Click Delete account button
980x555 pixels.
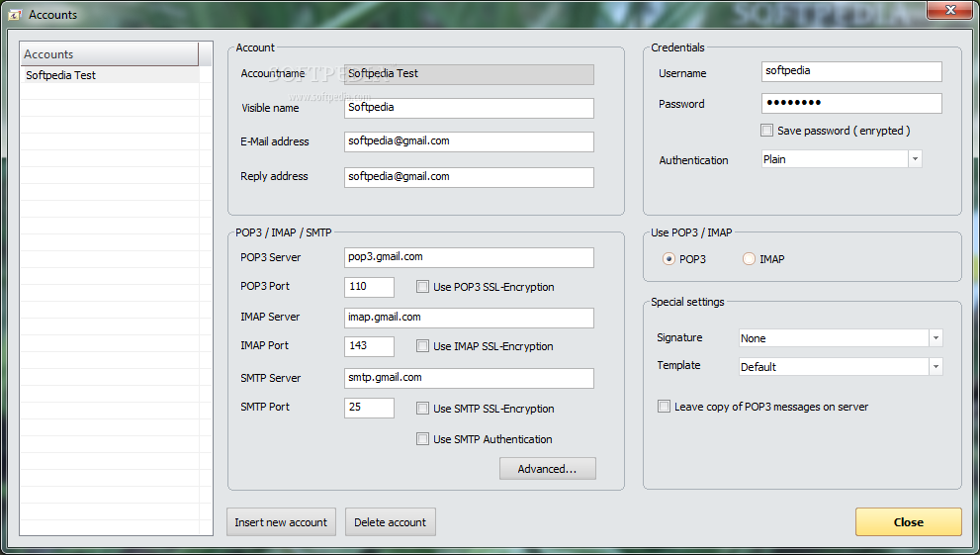click(390, 522)
